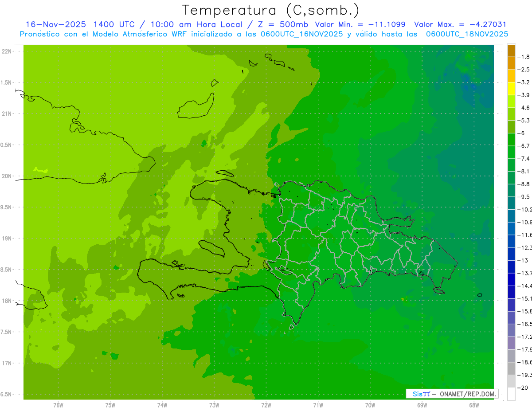Click the "-8.8" colorbar label
532x411 pixels.
524,184
